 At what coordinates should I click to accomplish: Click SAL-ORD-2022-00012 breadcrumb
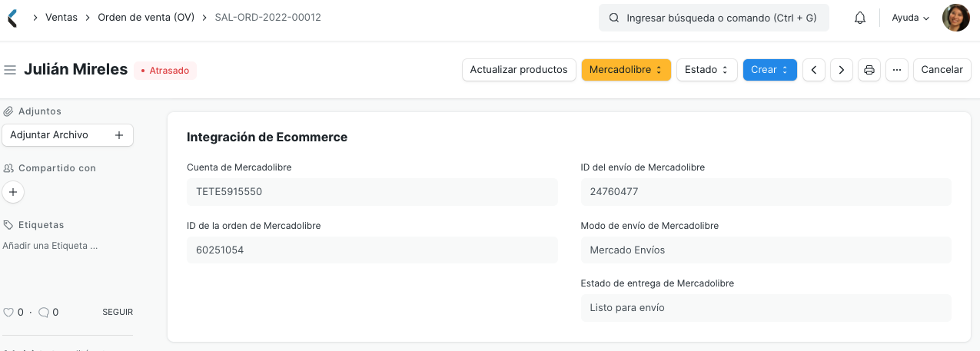click(x=268, y=18)
